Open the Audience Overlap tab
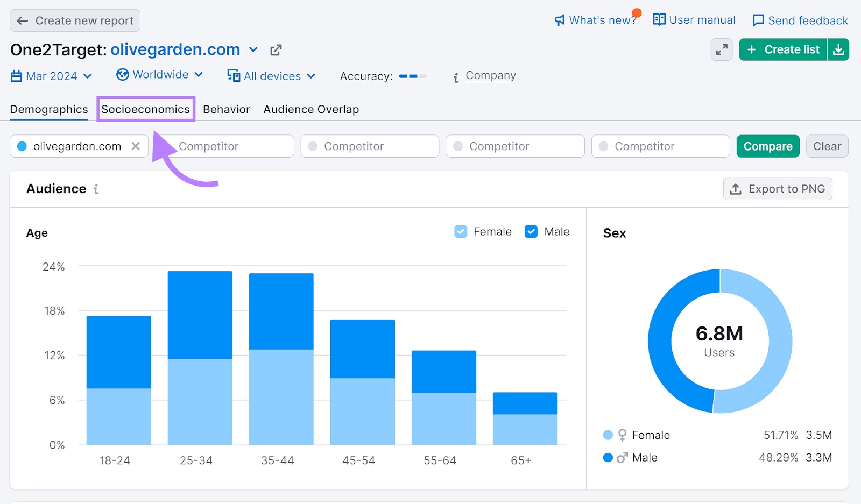 (x=311, y=109)
